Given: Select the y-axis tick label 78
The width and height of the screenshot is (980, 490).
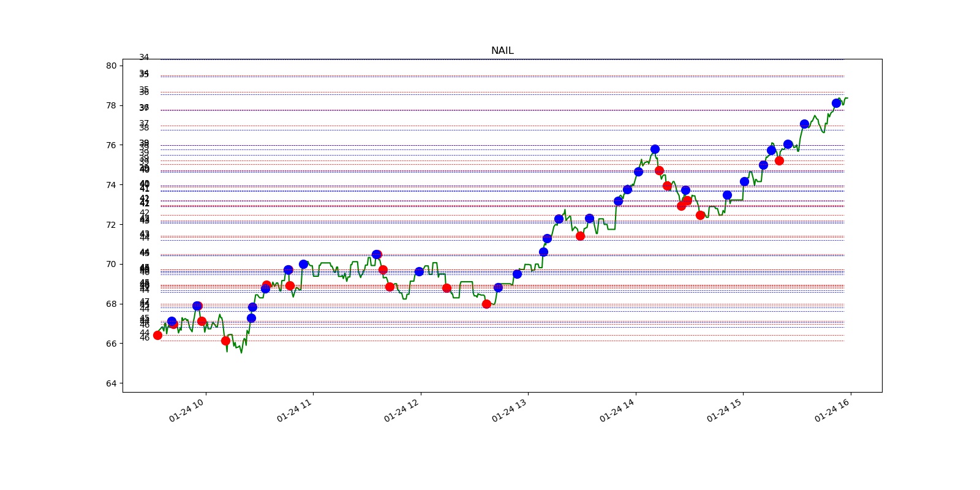Looking at the screenshot, I should [x=111, y=105].
